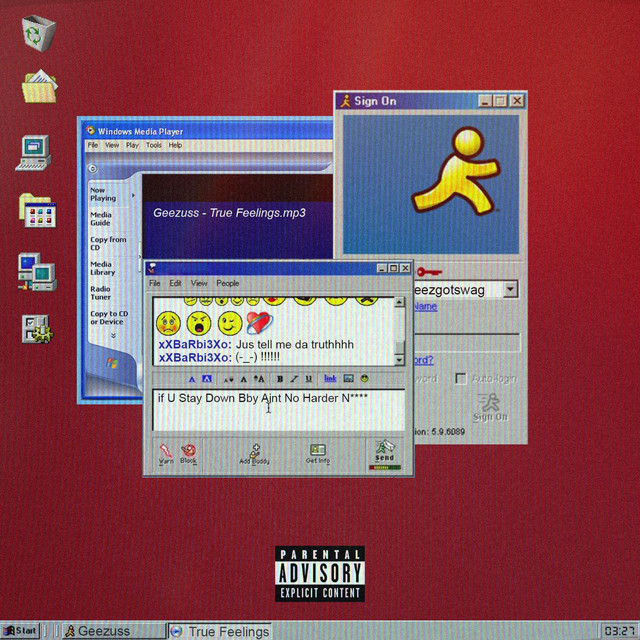This screenshot has height=640, width=640.
Task: Click the Start button on the taskbar
Action: [x=22, y=630]
